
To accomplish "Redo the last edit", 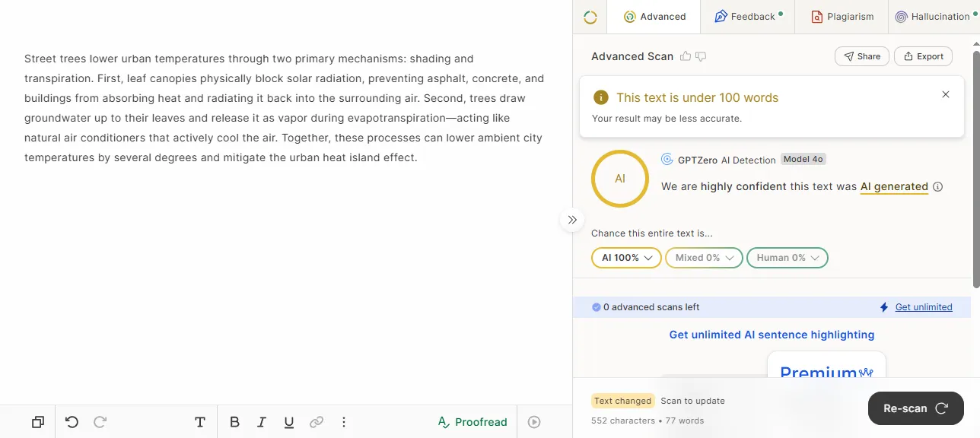I will [100, 422].
